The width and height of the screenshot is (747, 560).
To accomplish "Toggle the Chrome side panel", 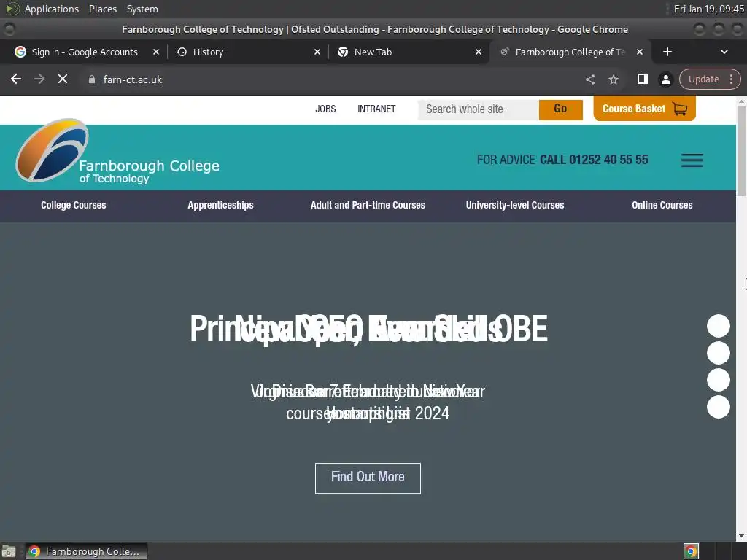I will (x=642, y=79).
